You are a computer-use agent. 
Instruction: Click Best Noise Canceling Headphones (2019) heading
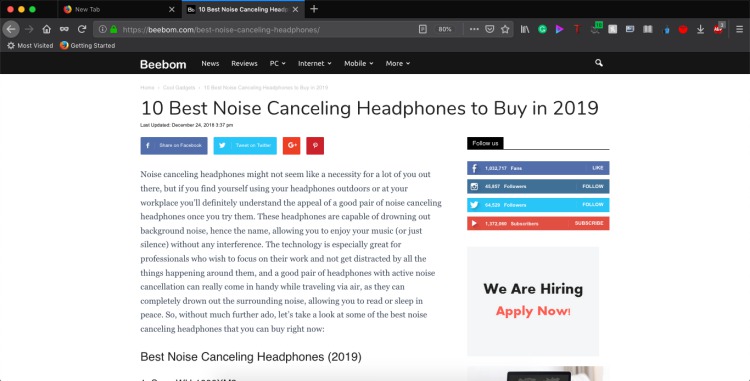(251, 357)
